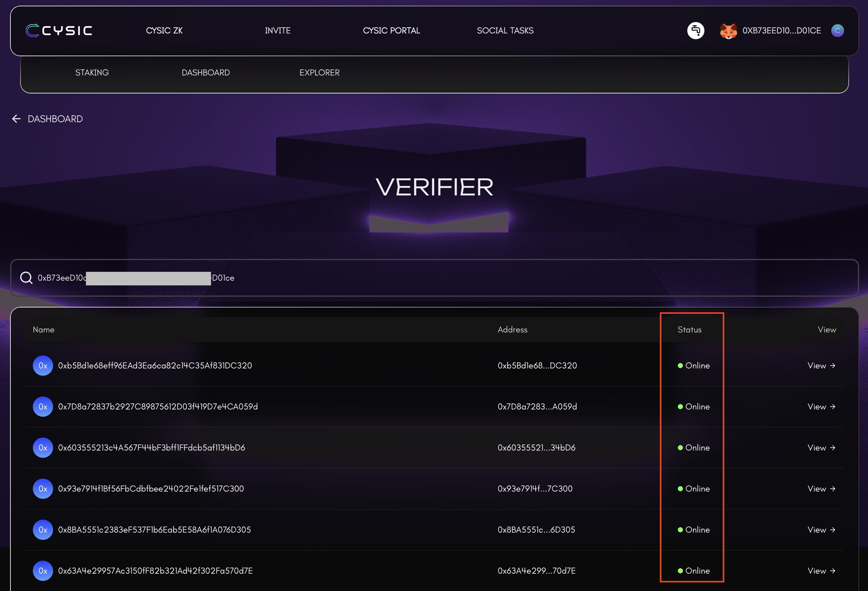
Task: Select name 0x93e7914f1Bf56FbCdbfbee24022Fe1fef517C300
Action: [151, 489]
